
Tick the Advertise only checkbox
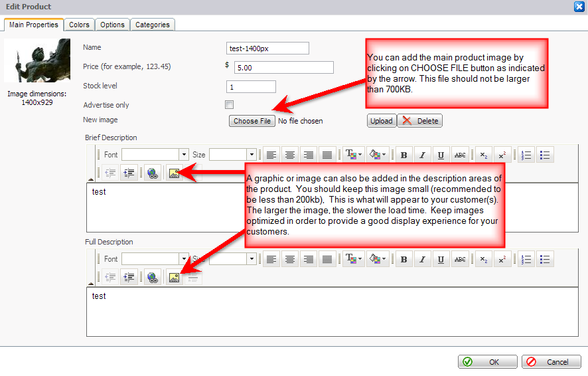(229, 105)
